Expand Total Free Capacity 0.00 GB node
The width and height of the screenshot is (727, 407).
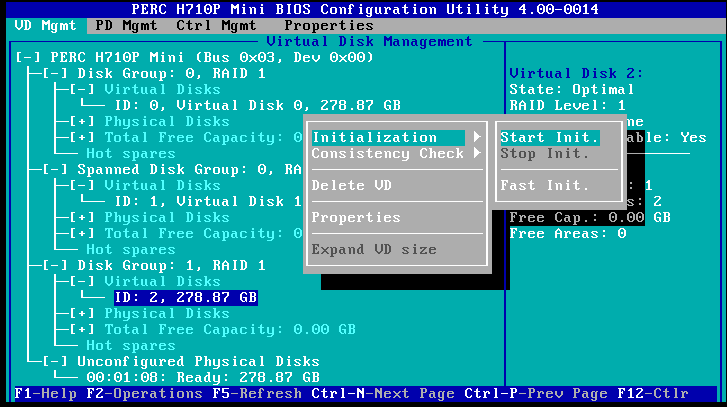tap(82, 330)
